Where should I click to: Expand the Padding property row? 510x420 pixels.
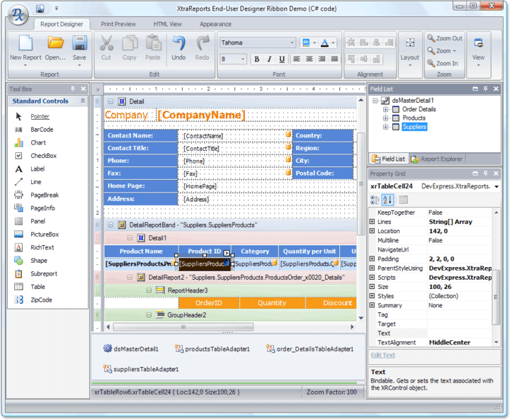pyautogui.click(x=373, y=259)
